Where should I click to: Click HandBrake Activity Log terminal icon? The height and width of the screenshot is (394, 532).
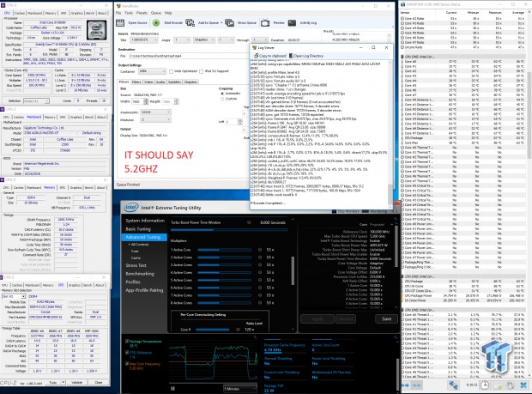click(x=292, y=22)
